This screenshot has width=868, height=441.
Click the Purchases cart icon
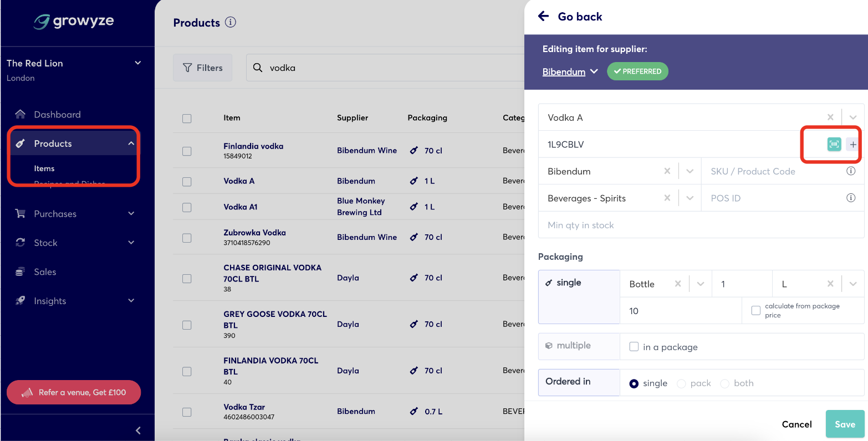pos(21,213)
